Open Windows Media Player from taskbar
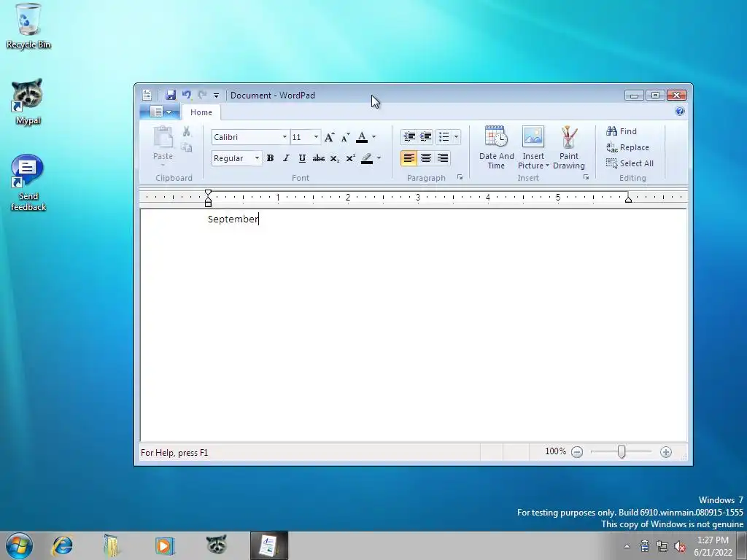 click(x=164, y=545)
